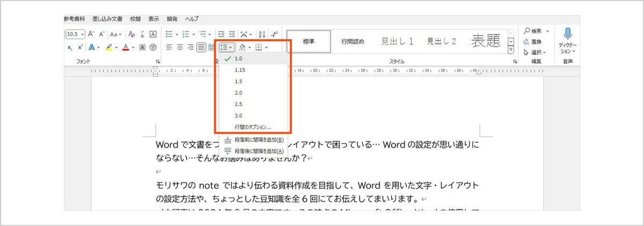Image resolution: width=644 pixels, height=226 pixels.
Task: Apply the 見出し 2 style
Action: [442, 41]
